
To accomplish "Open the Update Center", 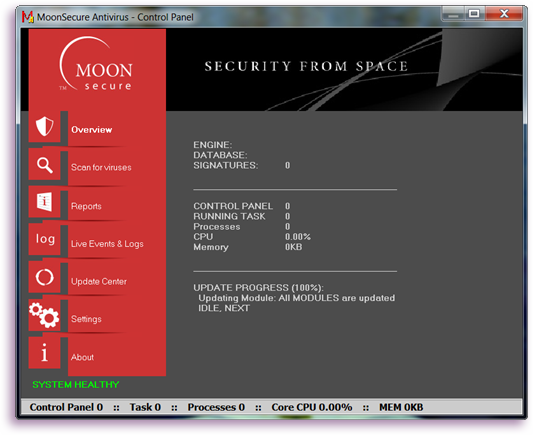I will coord(99,282).
